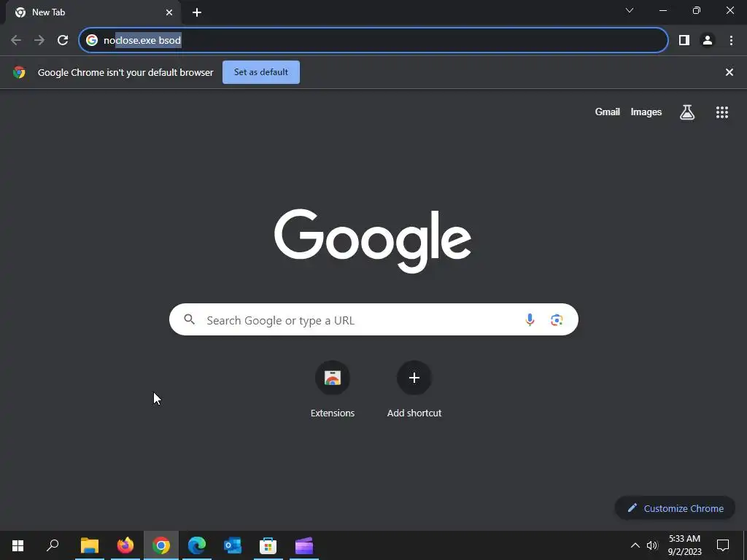
Task: Open a new tab with plus button
Action: click(x=197, y=12)
